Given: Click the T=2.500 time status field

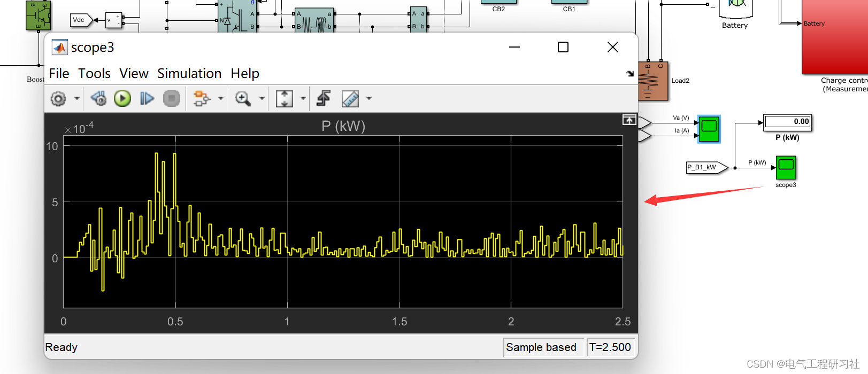Looking at the screenshot, I should tap(610, 347).
